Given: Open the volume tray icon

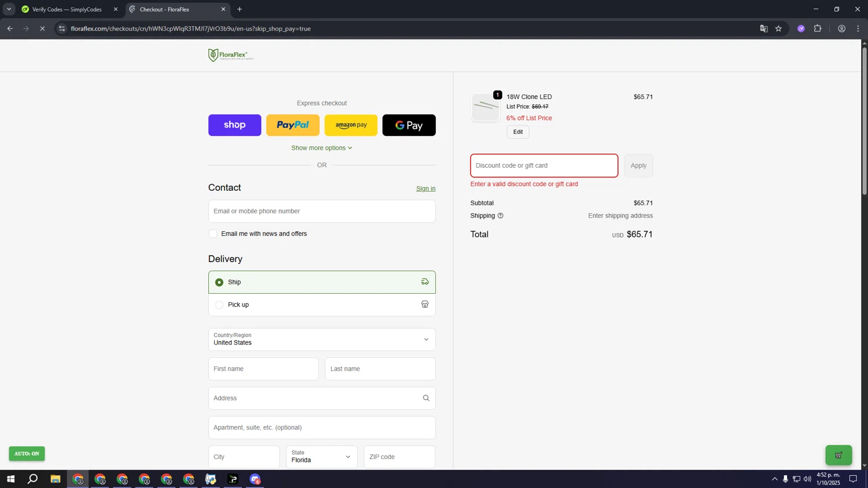Looking at the screenshot, I should pos(807,479).
